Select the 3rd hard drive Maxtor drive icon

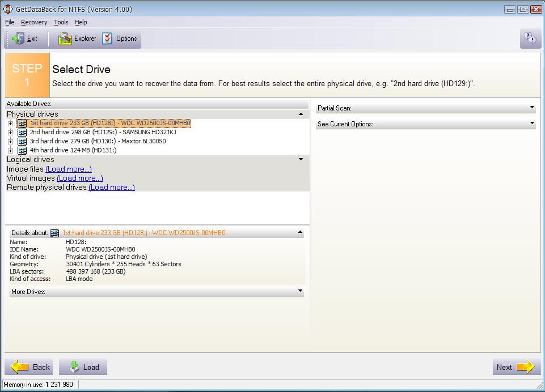coord(22,141)
